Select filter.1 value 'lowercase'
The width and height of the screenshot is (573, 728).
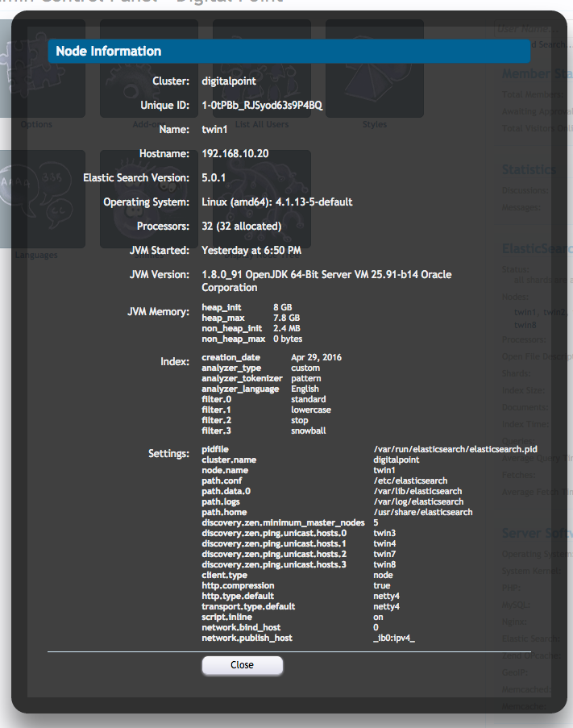pos(311,410)
